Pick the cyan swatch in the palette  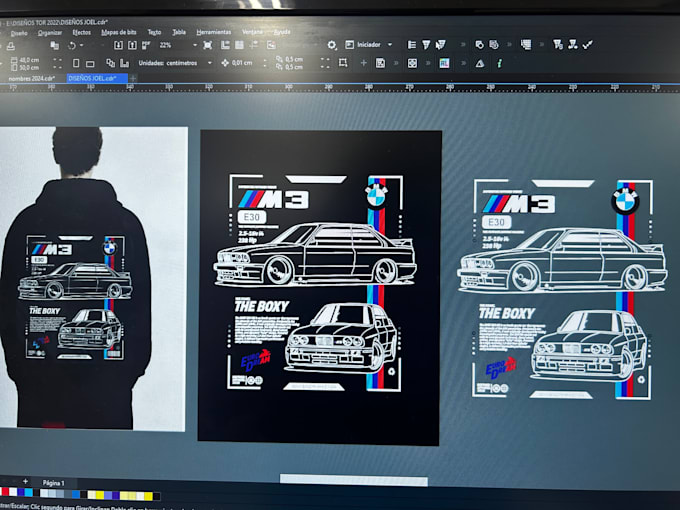(x=29, y=492)
